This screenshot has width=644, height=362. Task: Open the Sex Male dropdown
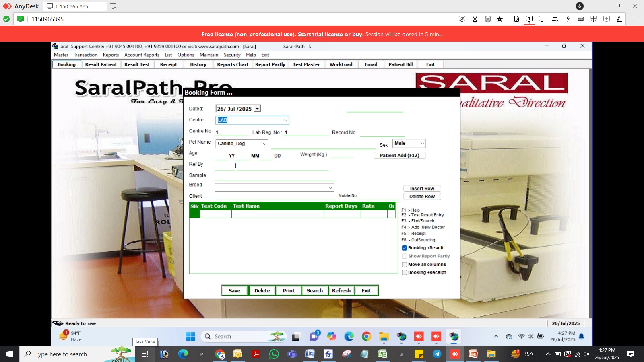[x=422, y=144]
